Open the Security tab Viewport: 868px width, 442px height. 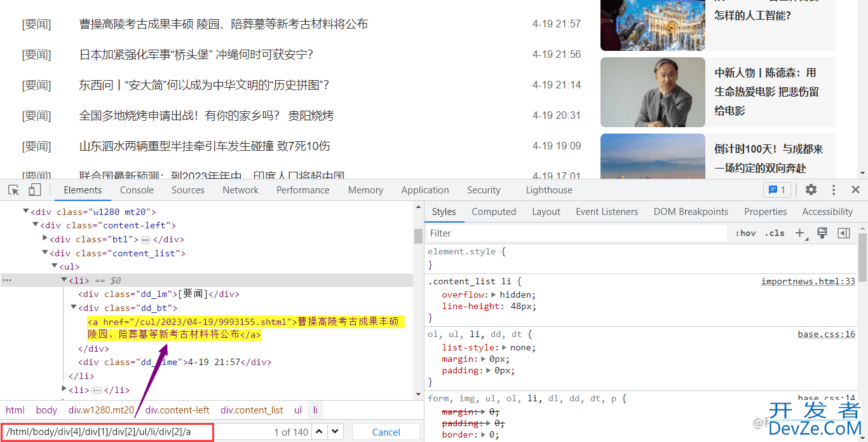coord(484,190)
